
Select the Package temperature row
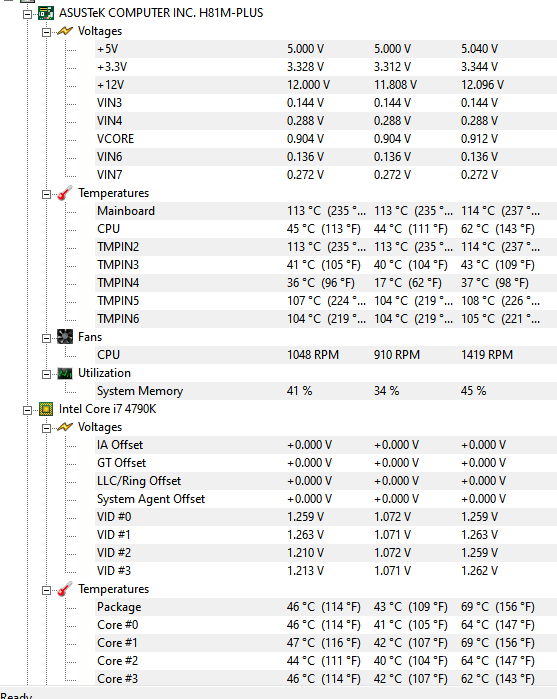[326, 607]
